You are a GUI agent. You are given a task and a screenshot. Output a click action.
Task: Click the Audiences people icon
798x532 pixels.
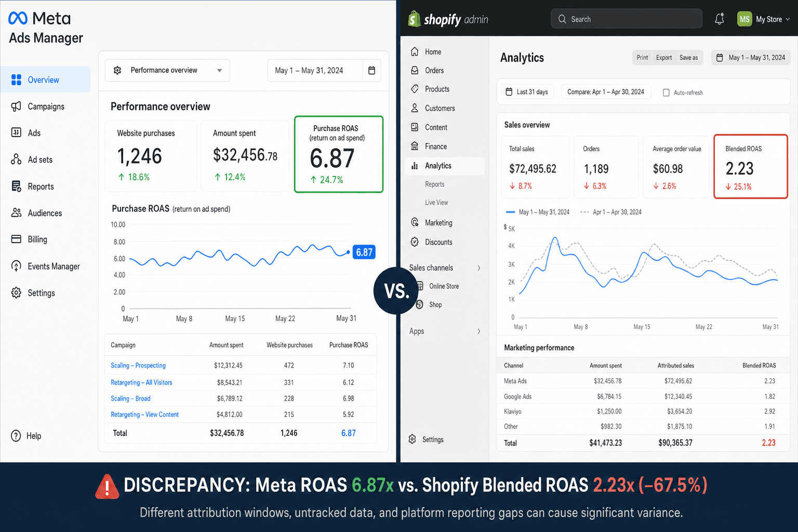16,212
